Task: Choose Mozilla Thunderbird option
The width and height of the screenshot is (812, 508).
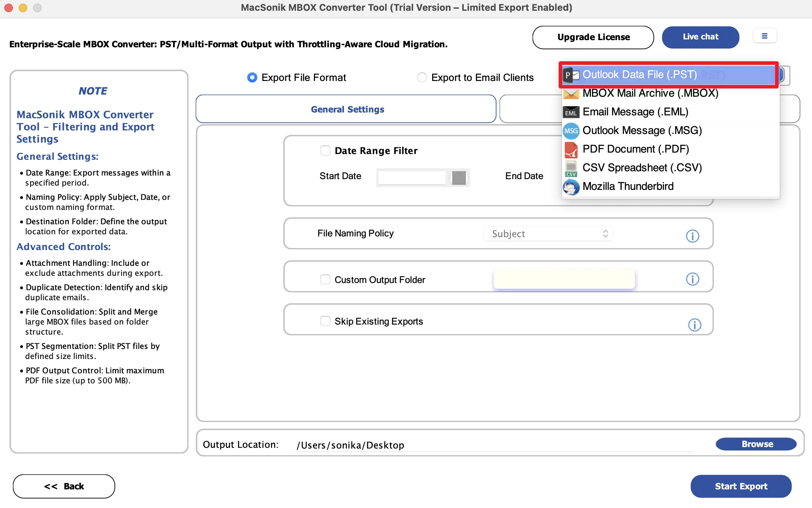Action: tap(670, 186)
